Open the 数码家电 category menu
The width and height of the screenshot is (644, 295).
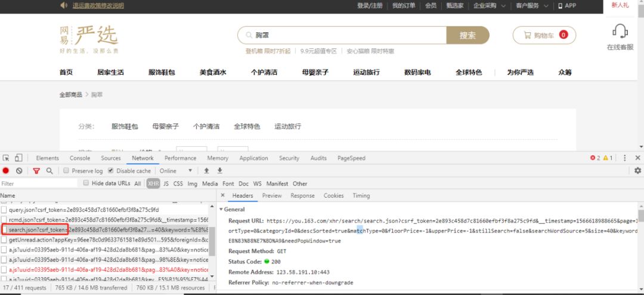(x=417, y=72)
